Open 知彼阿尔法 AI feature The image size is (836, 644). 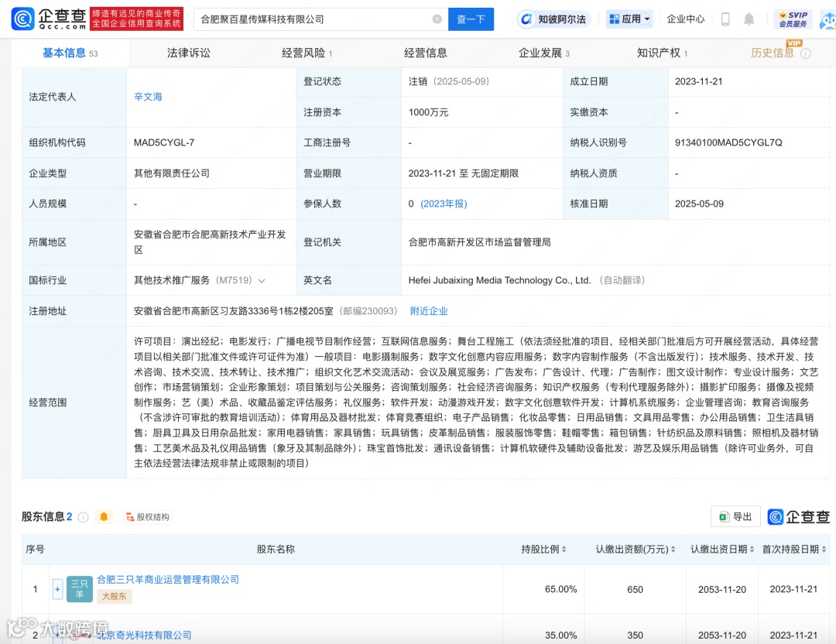point(554,19)
